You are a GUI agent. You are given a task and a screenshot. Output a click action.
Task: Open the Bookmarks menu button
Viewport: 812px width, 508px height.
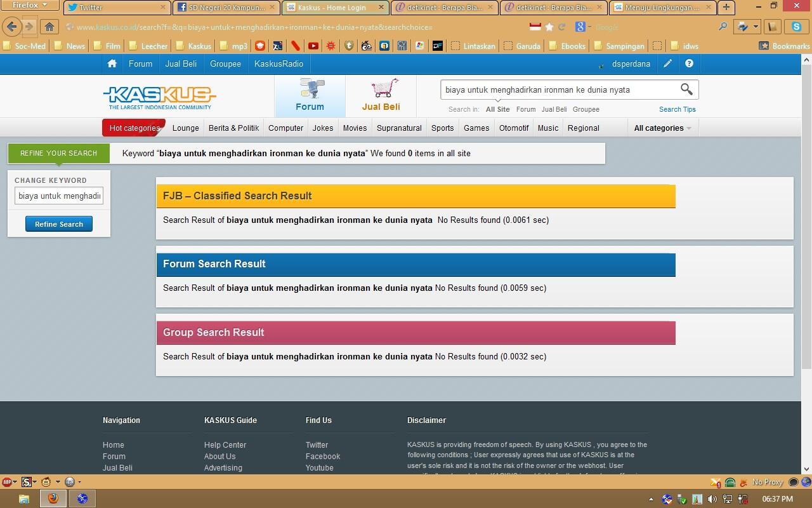(784, 46)
